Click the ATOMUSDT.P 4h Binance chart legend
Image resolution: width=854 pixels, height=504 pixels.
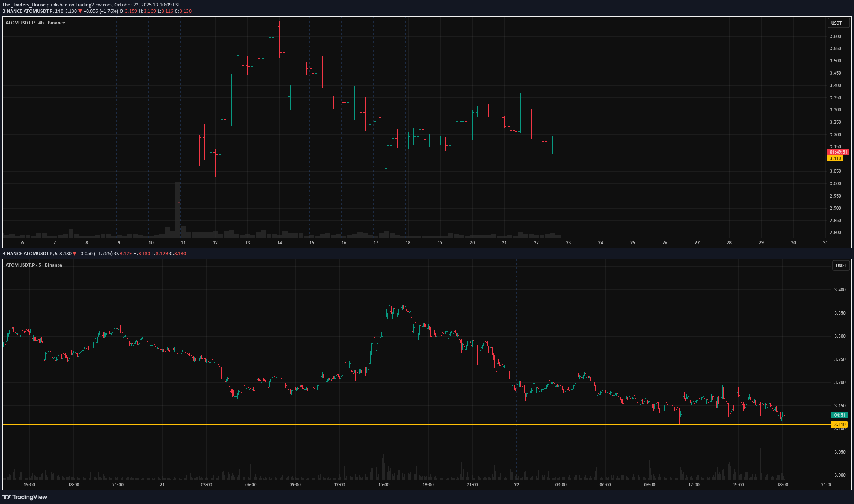click(35, 23)
